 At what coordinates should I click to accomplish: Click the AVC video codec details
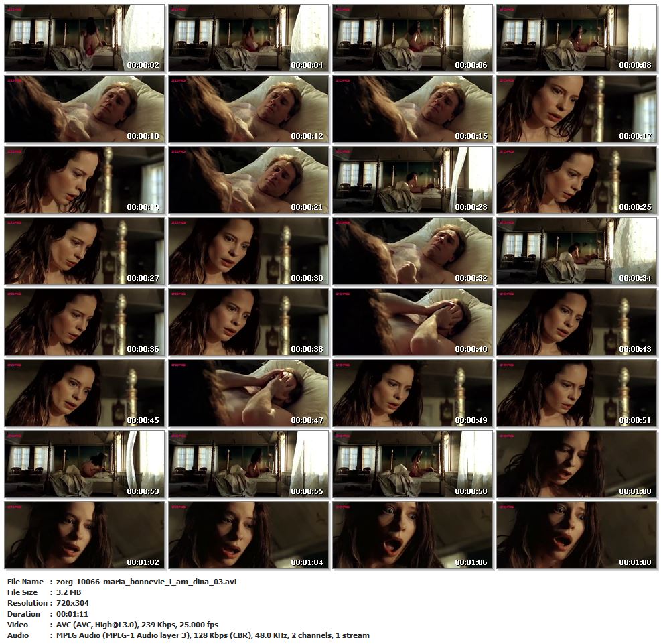[x=137, y=625]
